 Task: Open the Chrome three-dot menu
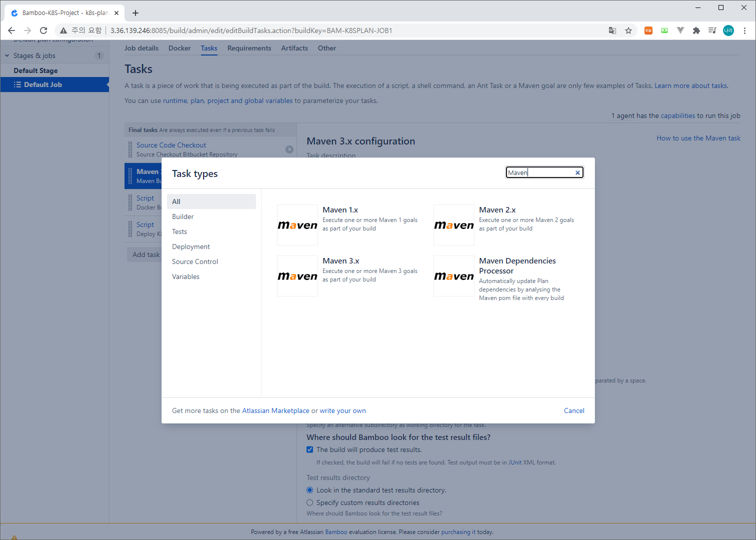[744, 30]
